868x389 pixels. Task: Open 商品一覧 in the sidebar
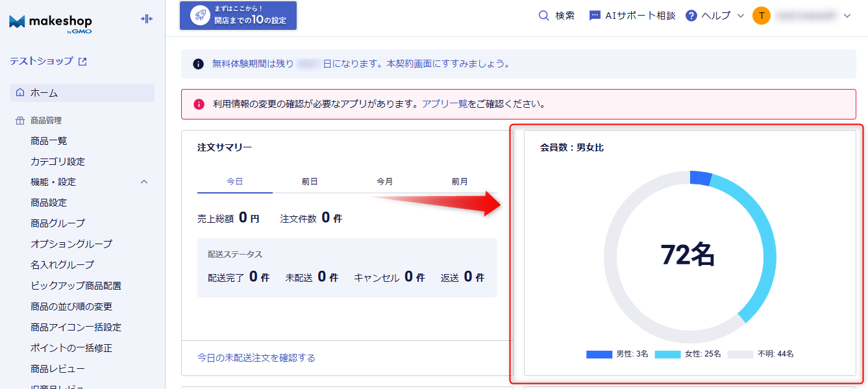point(49,141)
